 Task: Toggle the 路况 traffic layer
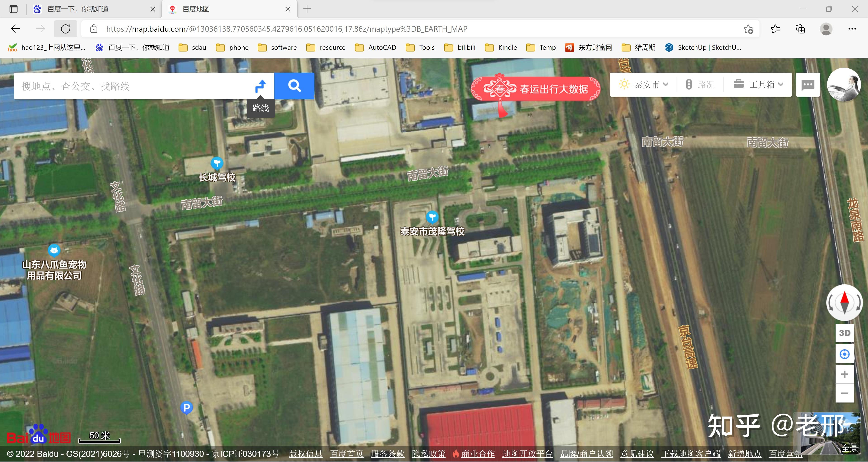[x=700, y=85]
